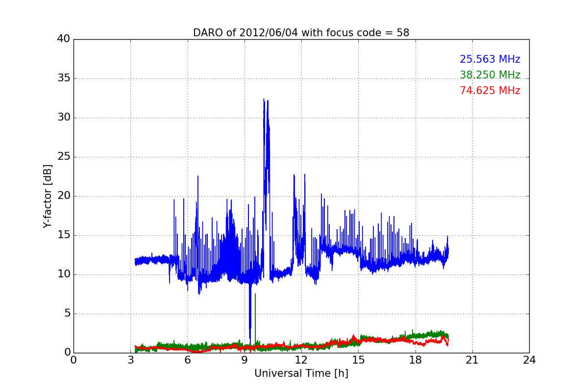
Task: Click the y-axis tick label 5
Action: 67,314
